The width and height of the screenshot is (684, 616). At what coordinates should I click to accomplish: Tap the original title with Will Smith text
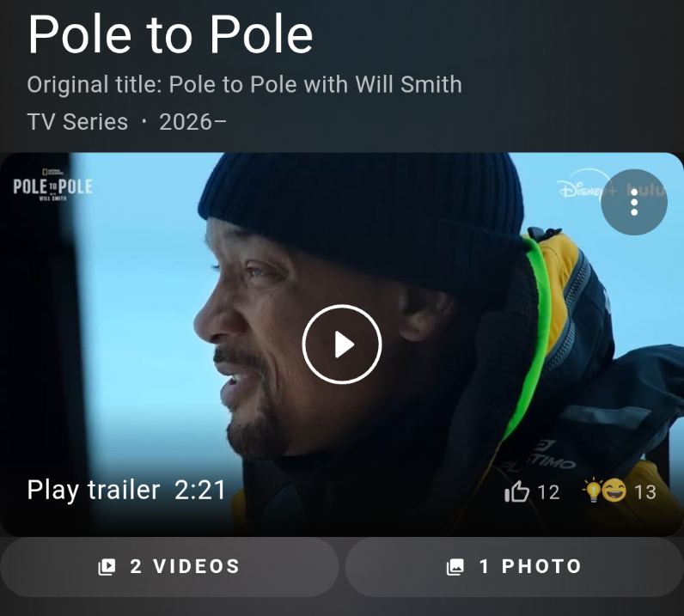coord(244,84)
